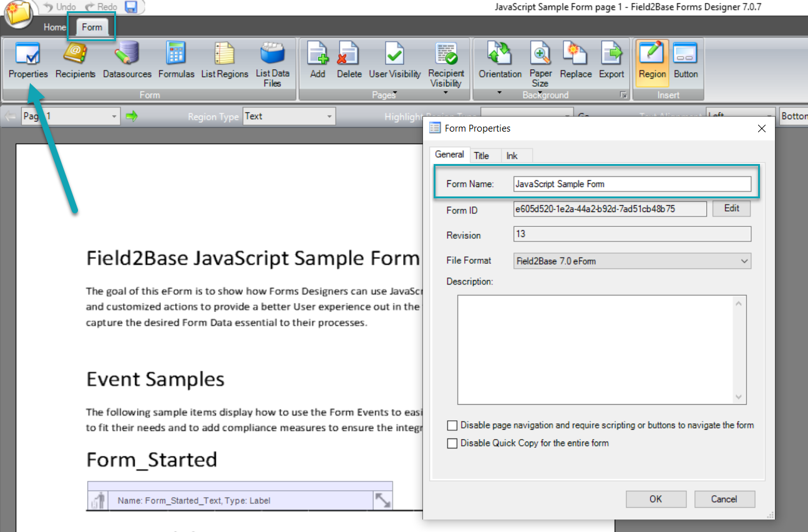Replace the background image
Screen dimensions: 808x532
tap(575, 61)
